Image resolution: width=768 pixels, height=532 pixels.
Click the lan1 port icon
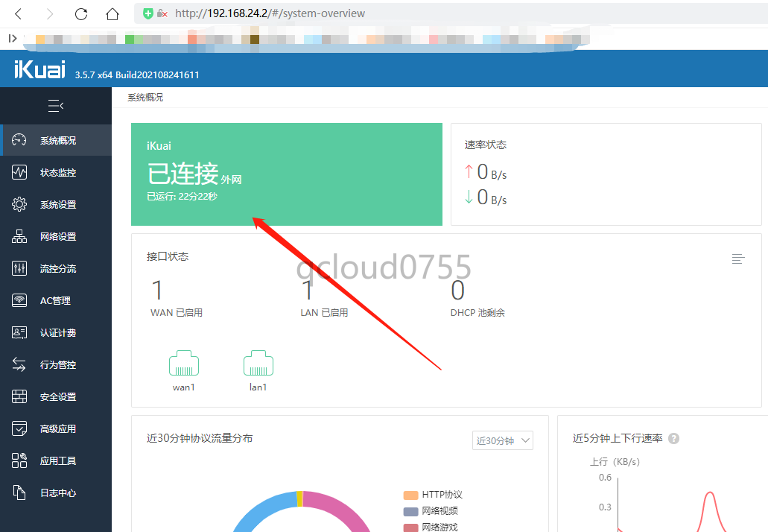(258, 364)
